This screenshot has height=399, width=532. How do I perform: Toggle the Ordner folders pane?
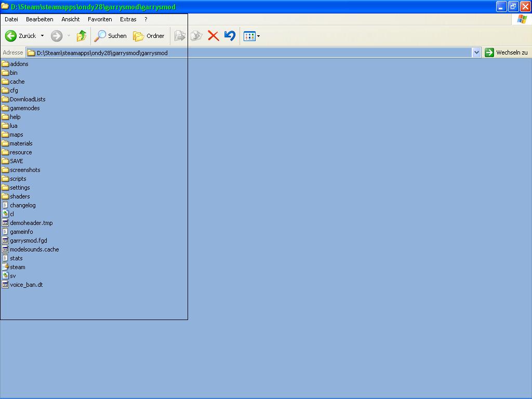tap(149, 36)
